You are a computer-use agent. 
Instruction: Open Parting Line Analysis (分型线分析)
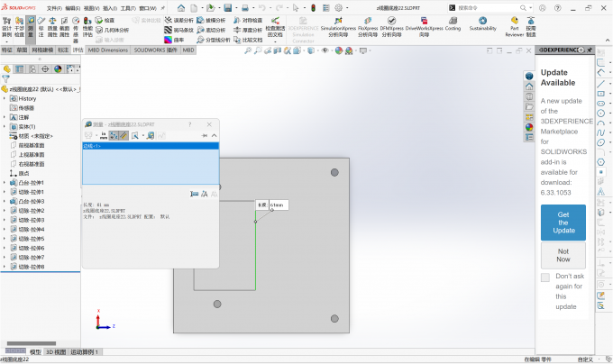214,40
